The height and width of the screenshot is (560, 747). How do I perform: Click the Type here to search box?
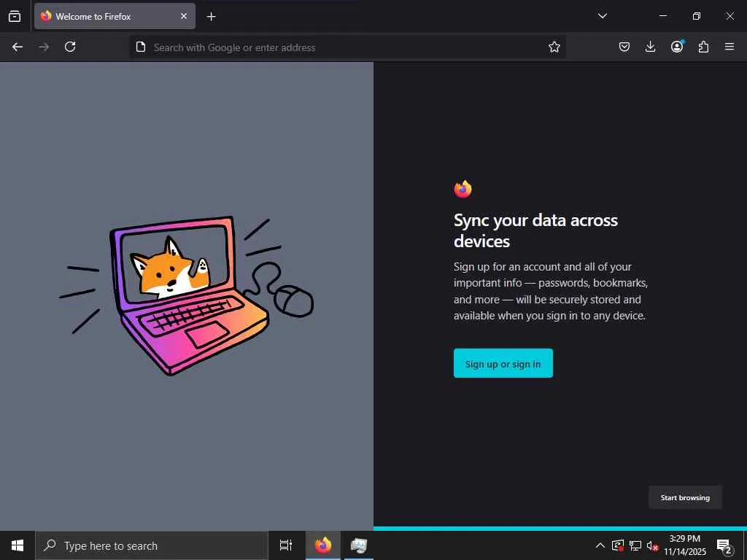[152, 545]
